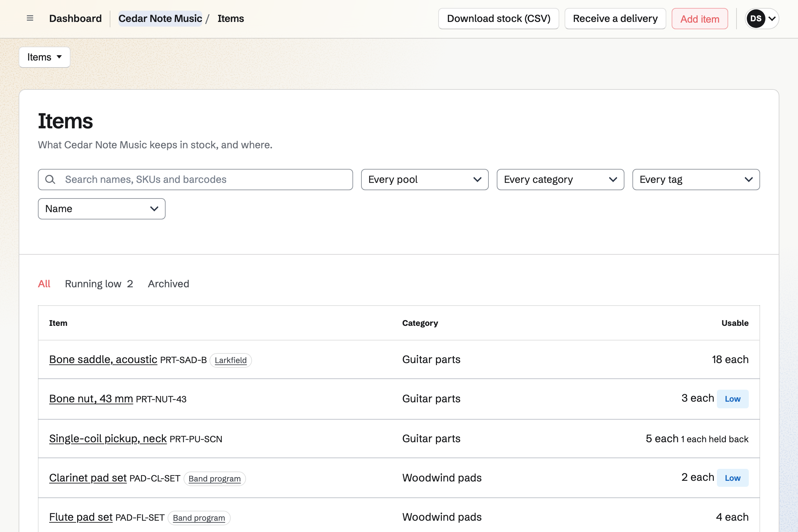The image size is (798, 532).
Task: Click the Items breadcrumb
Action: (x=231, y=19)
